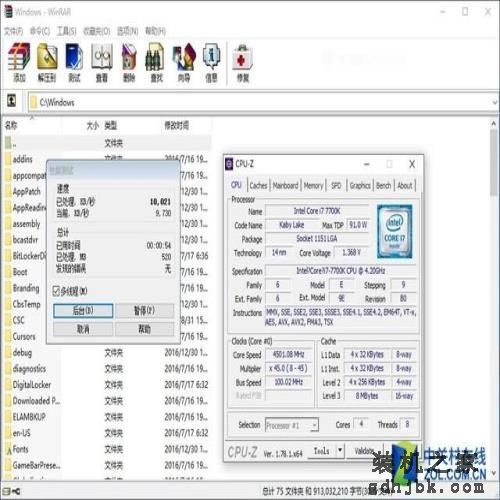Click the Validate button in CPU-Z

coord(365,451)
